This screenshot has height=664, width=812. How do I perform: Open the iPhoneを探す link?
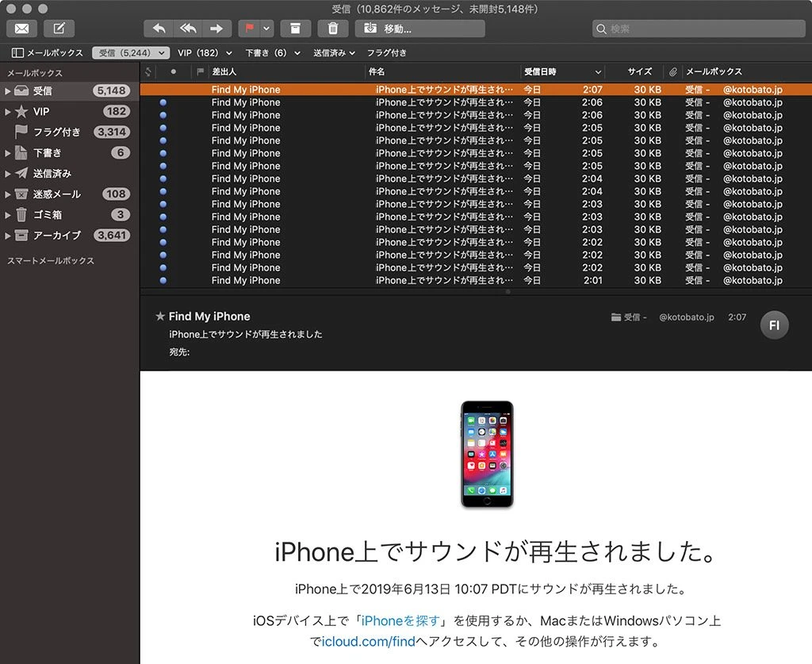401,620
